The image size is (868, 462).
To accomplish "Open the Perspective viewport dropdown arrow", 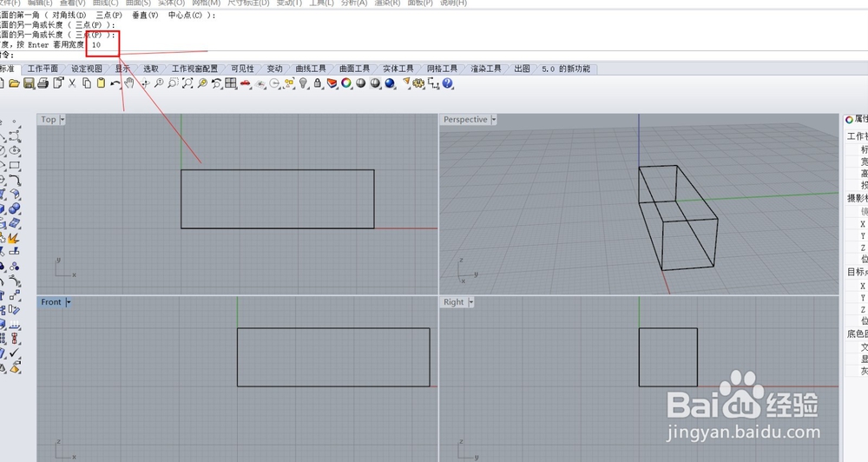I will click(x=494, y=120).
